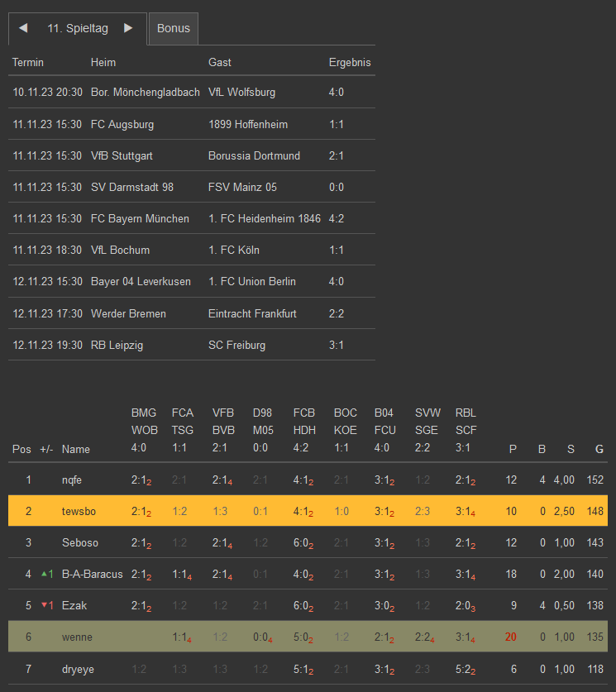Click green up arrow beside B-A-Baracus
616x692 pixels.
click(45, 574)
